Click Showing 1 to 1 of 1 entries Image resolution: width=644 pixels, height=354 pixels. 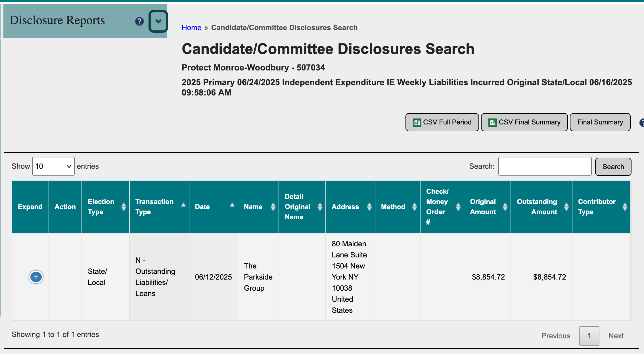coord(55,334)
